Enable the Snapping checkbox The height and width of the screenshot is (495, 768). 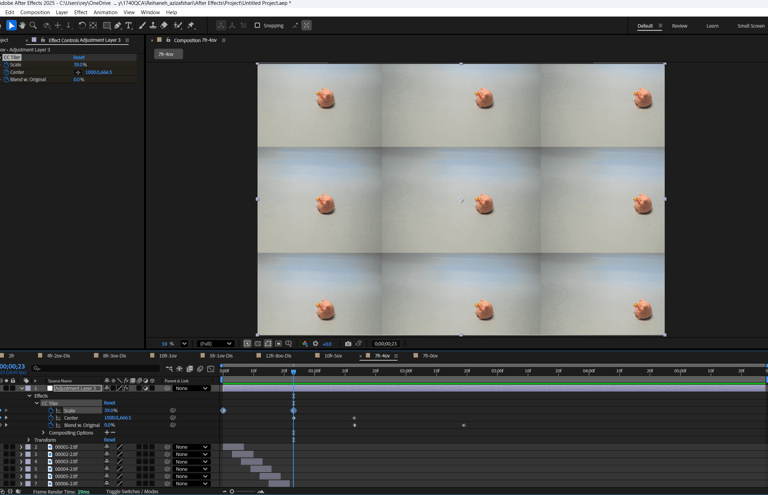[x=257, y=25]
